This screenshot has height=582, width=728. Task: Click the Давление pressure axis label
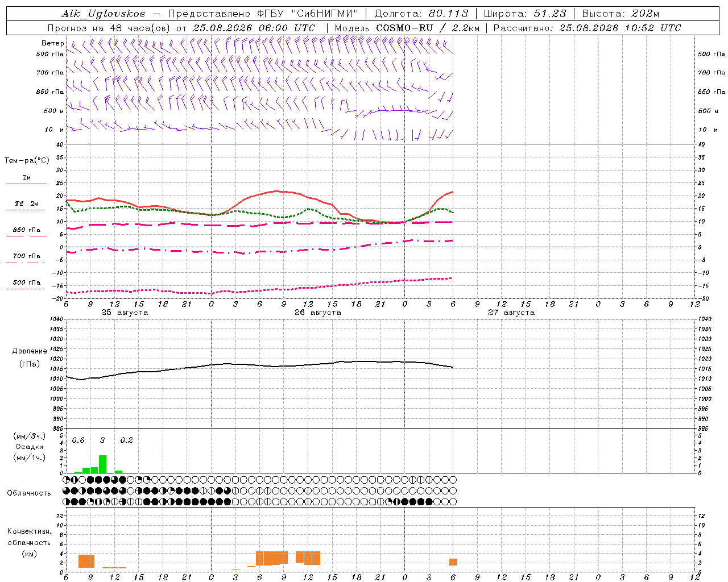click(30, 351)
